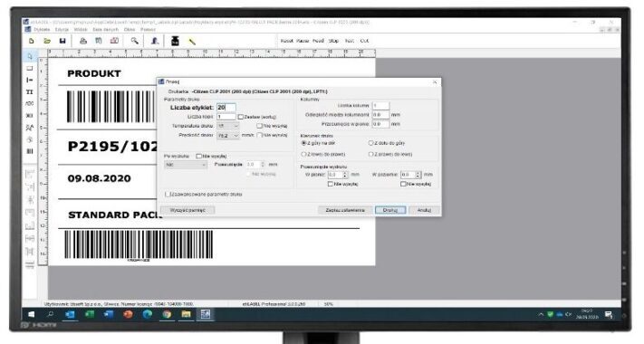Open the Okno menu
The width and height of the screenshot is (644, 344).
pyautogui.click(x=130, y=30)
